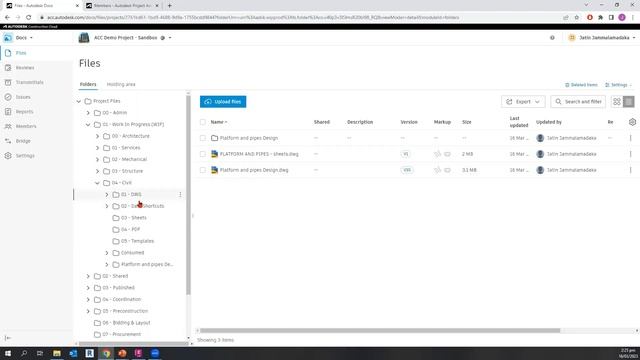640x360 pixels.
Task: Collapse the left navigation sidebar
Action: pos(8,338)
